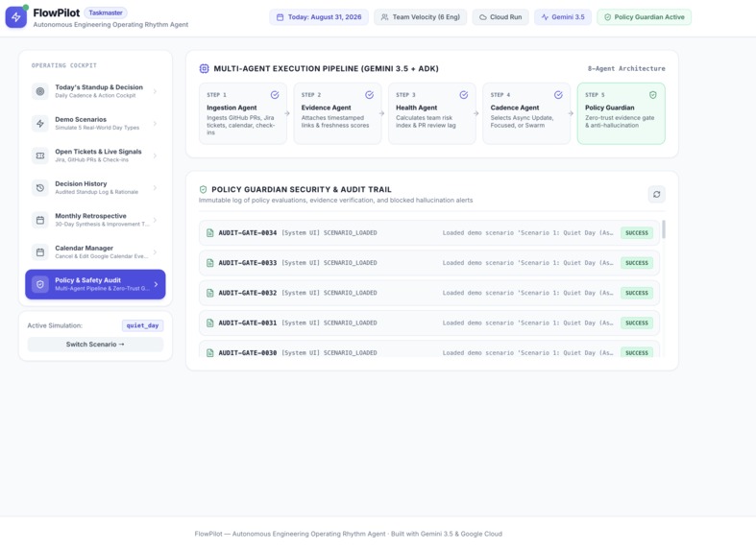
Task: Click the '8-Agent Architecture' label
Action: point(625,69)
